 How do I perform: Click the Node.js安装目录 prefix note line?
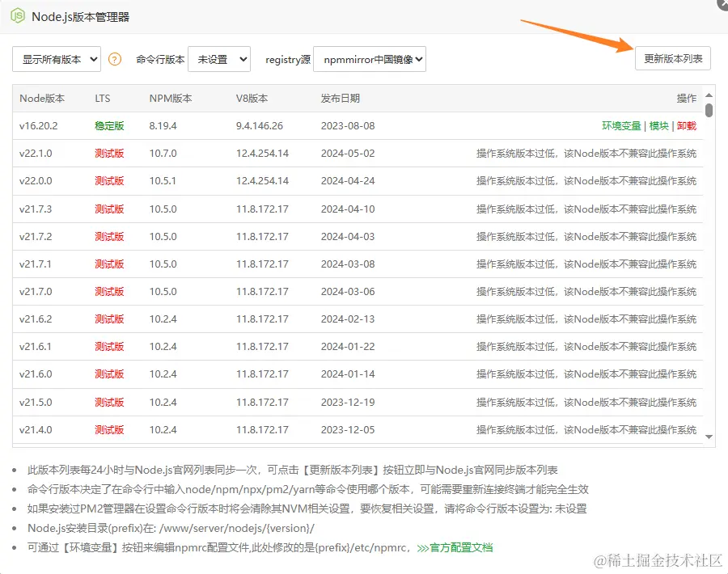(x=171, y=528)
